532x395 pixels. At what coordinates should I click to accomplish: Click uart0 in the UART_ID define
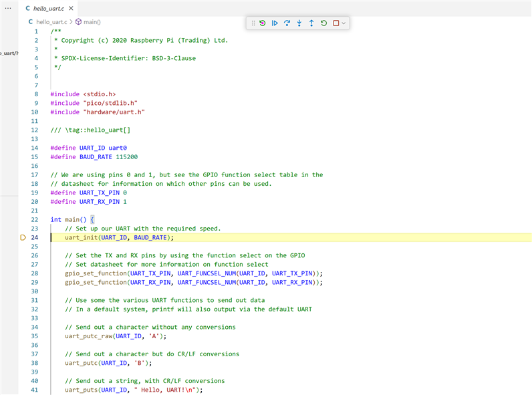coord(118,148)
